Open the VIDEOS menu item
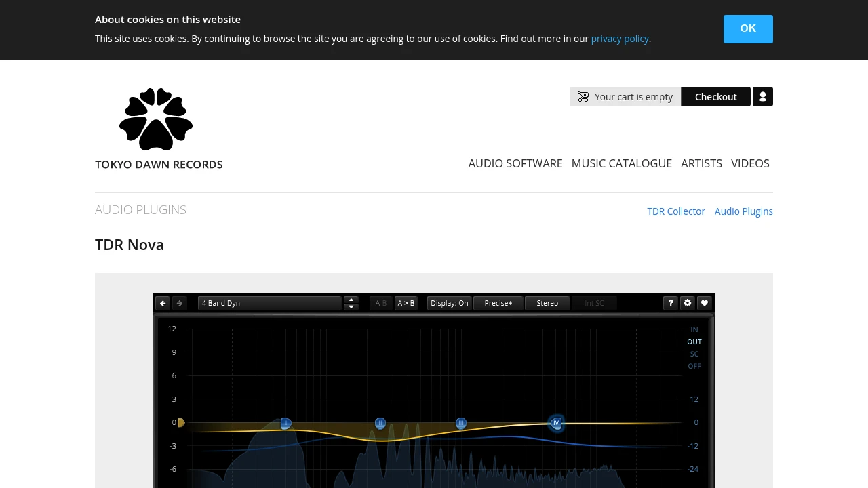868x488 pixels. [750, 163]
